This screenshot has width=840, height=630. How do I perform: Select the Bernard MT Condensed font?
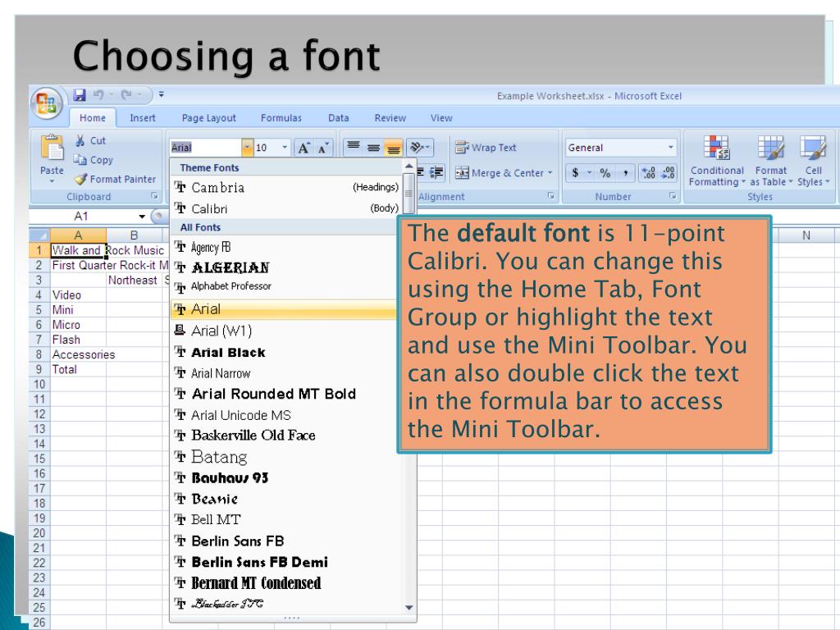click(286, 583)
